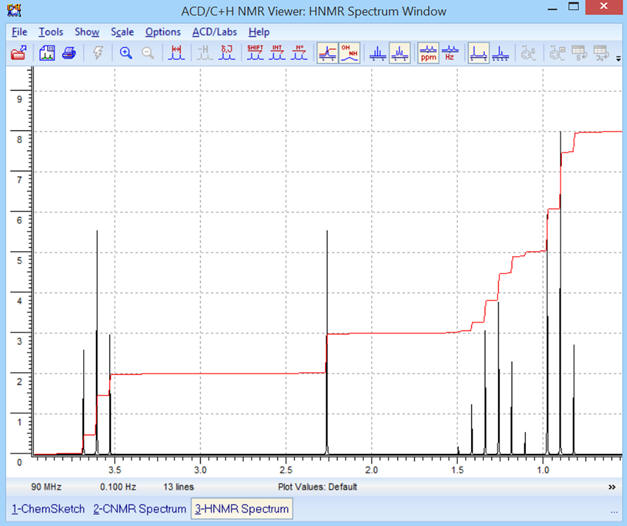Click the rightmost grayed table icon
The height and width of the screenshot is (526, 627).
tap(601, 53)
